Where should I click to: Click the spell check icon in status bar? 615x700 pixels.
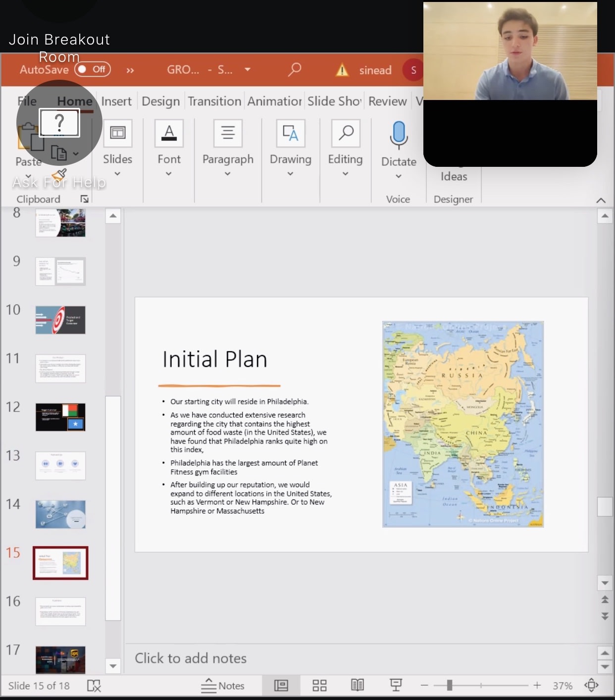click(94, 686)
